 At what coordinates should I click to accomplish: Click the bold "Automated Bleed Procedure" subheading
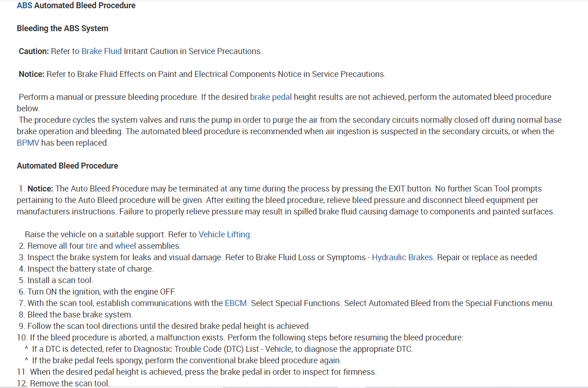67,166
